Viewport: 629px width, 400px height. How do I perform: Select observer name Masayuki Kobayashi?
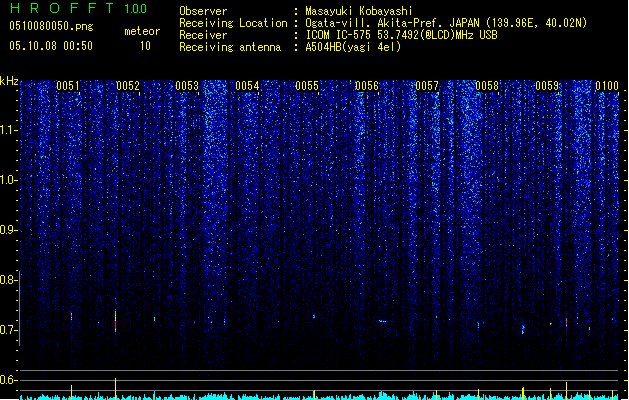pyautogui.click(x=359, y=11)
